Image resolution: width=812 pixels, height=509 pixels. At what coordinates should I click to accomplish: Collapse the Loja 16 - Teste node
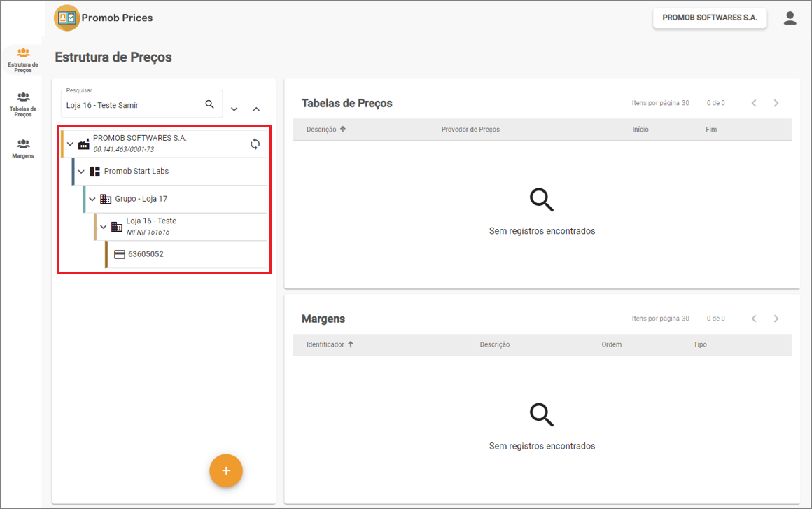click(x=104, y=227)
